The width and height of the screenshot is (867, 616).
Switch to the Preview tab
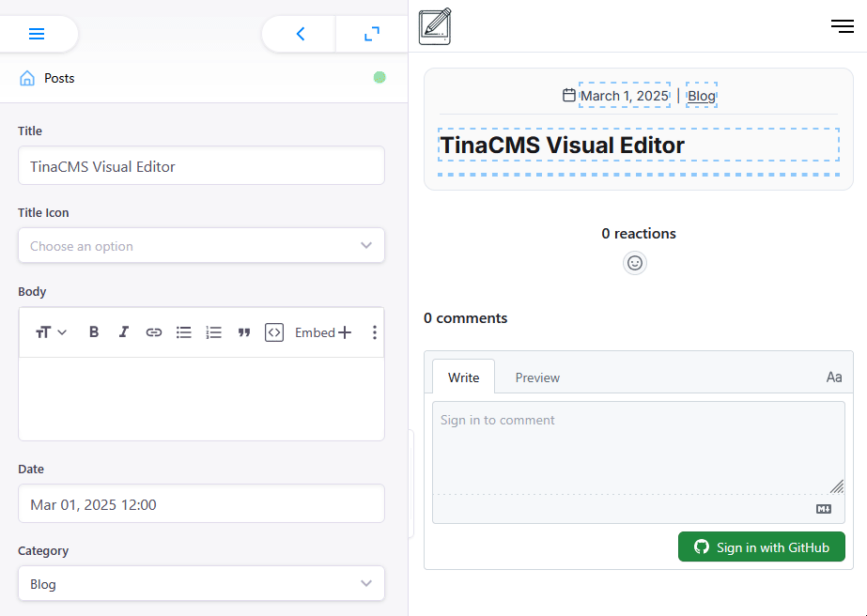point(537,377)
